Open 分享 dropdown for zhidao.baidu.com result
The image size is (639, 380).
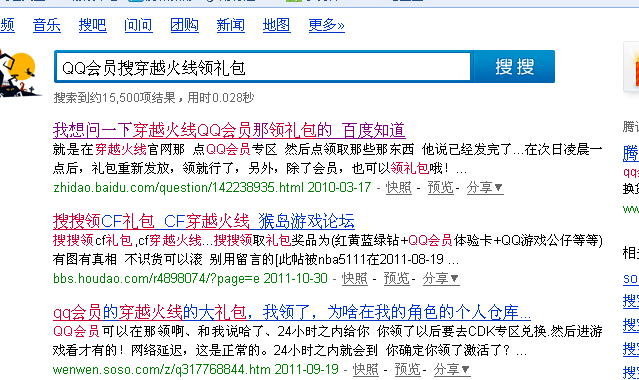[485, 188]
